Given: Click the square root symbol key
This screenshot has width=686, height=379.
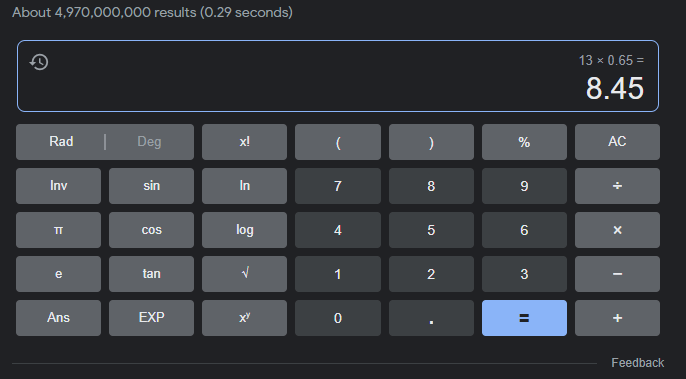Looking at the screenshot, I should 245,274.
